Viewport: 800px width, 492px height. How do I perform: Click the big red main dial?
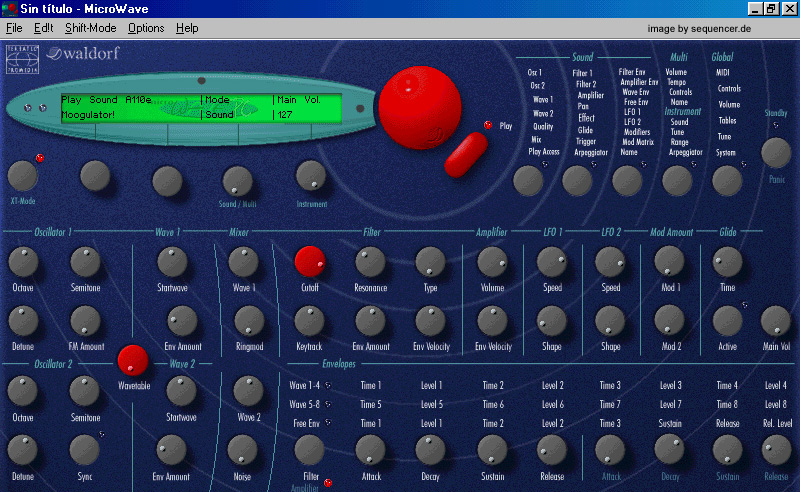click(420, 108)
